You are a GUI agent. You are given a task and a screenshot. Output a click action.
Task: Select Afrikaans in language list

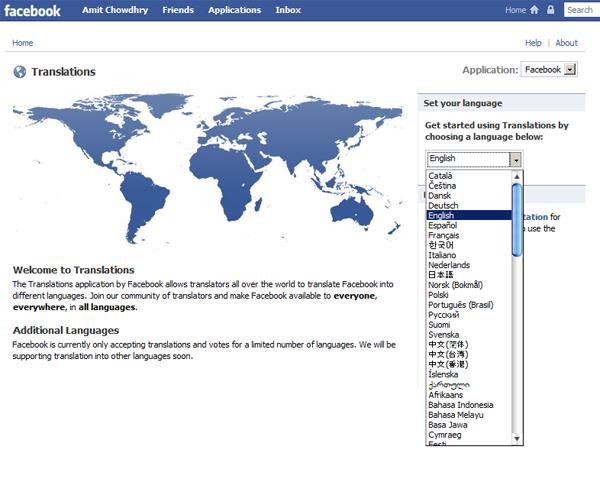[469, 395]
